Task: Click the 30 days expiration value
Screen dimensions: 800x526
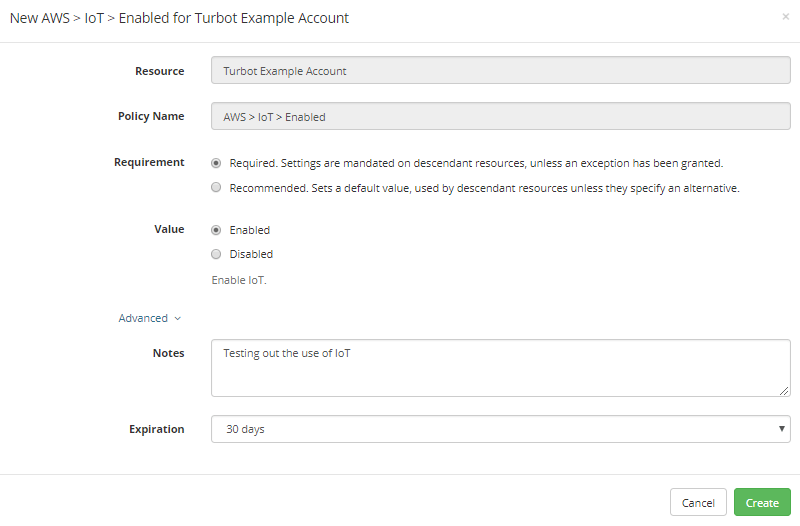Action: click(245, 429)
